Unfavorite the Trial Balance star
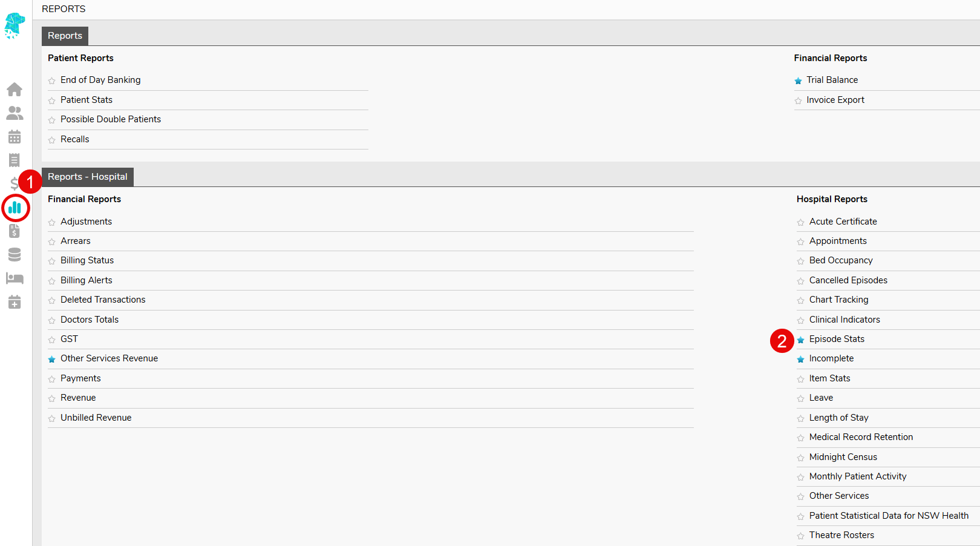980x546 pixels. [x=798, y=81]
